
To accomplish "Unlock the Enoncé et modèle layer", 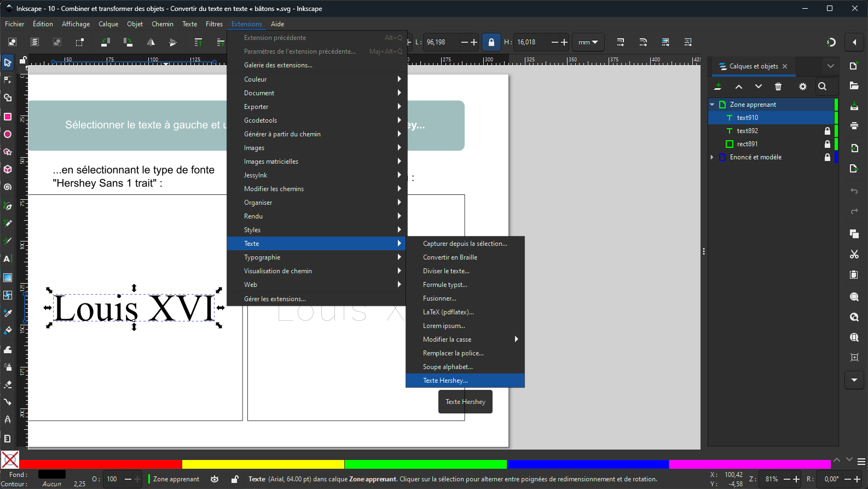I will [x=828, y=157].
